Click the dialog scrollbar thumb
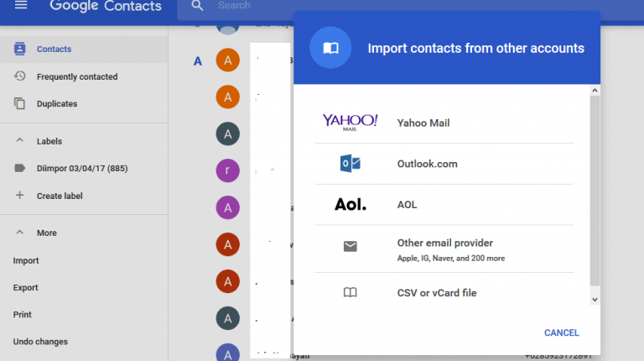The height and width of the screenshot is (361, 644). [x=595, y=191]
